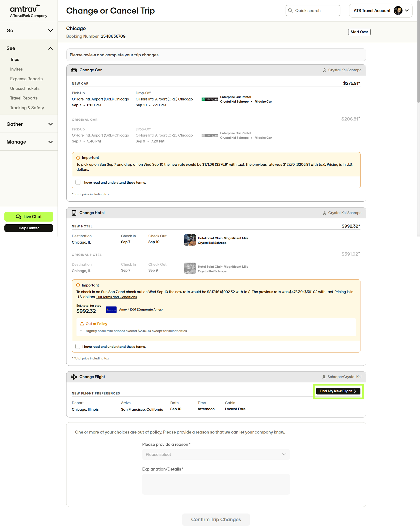The width and height of the screenshot is (420, 531).
Task: Open Full Terms and Conditions link
Action: 117,297
